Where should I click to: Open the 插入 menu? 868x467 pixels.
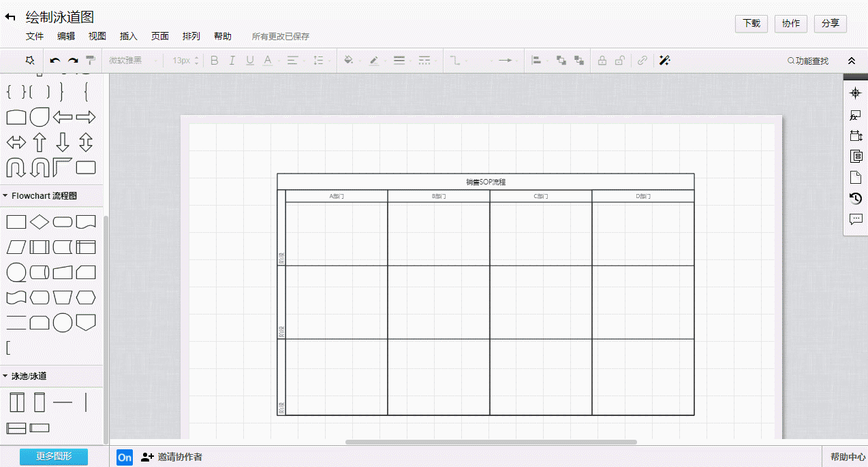click(128, 36)
